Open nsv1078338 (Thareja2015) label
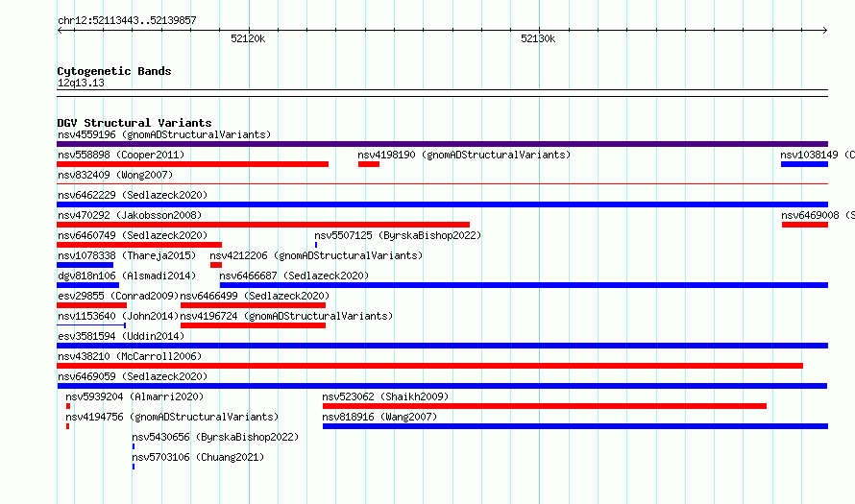Image resolution: width=855 pixels, height=504 pixels. (127, 255)
